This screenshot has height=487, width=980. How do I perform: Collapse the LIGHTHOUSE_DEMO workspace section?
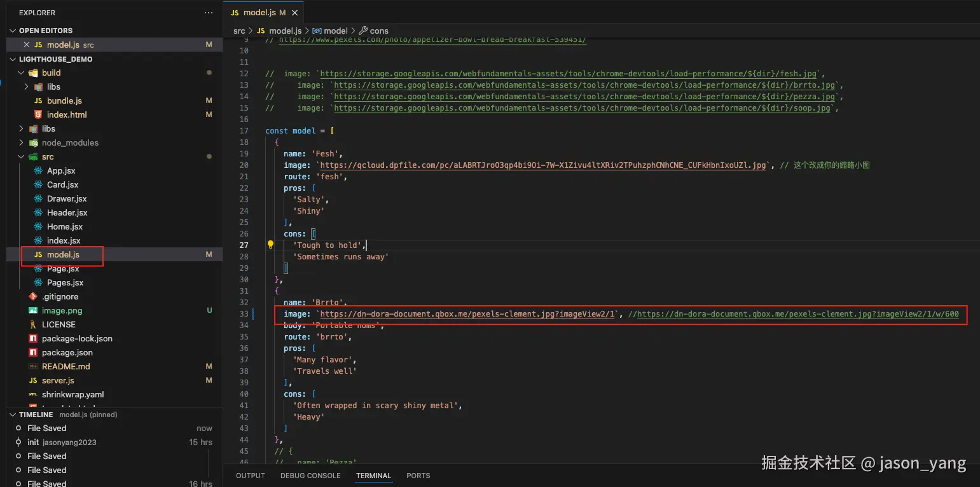click(13, 58)
